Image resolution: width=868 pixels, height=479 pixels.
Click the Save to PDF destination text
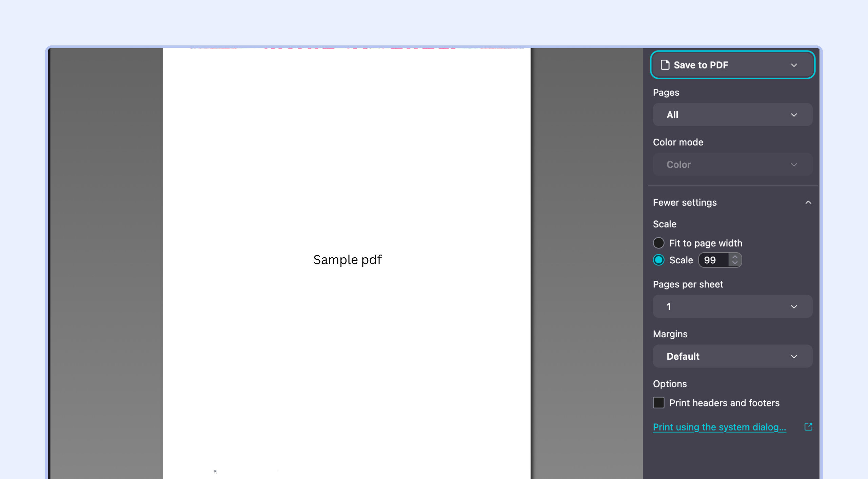(x=701, y=65)
